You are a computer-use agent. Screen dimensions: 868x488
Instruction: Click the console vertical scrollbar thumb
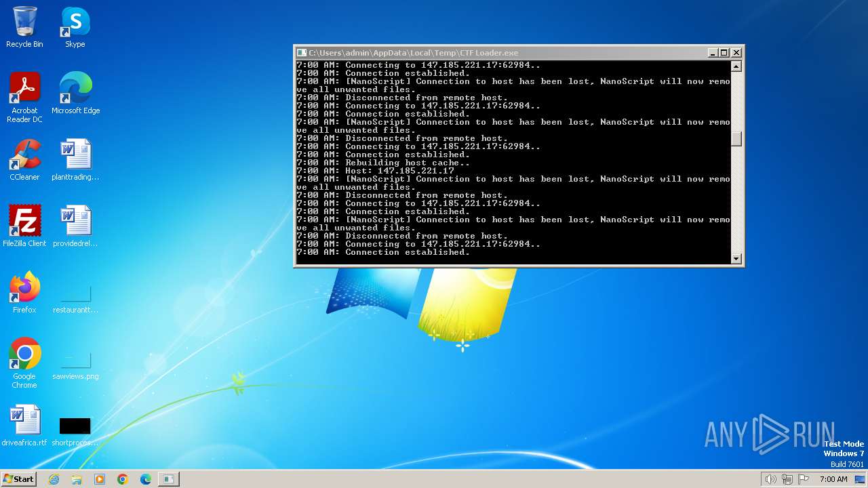736,138
